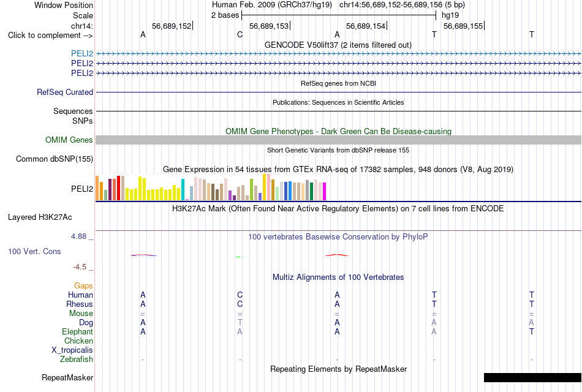
Task: Click the Scale track label
Action: tap(83, 15)
